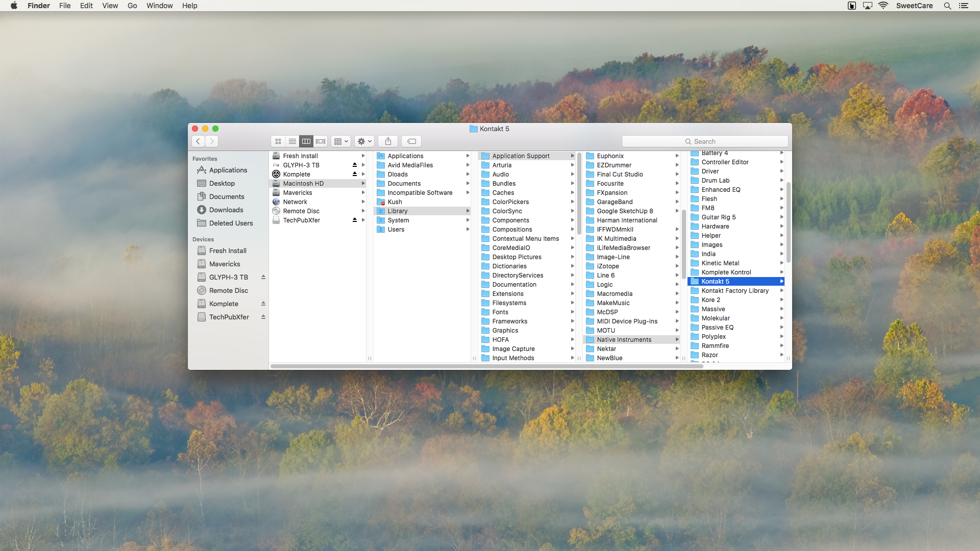This screenshot has width=980, height=551.
Task: Open Applications in the sidebar favorites
Action: tap(228, 170)
